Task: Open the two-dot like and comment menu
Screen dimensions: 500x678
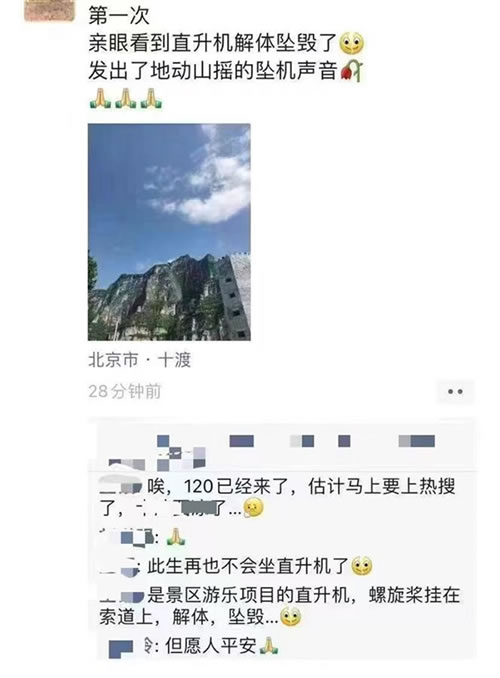Action: [x=455, y=392]
